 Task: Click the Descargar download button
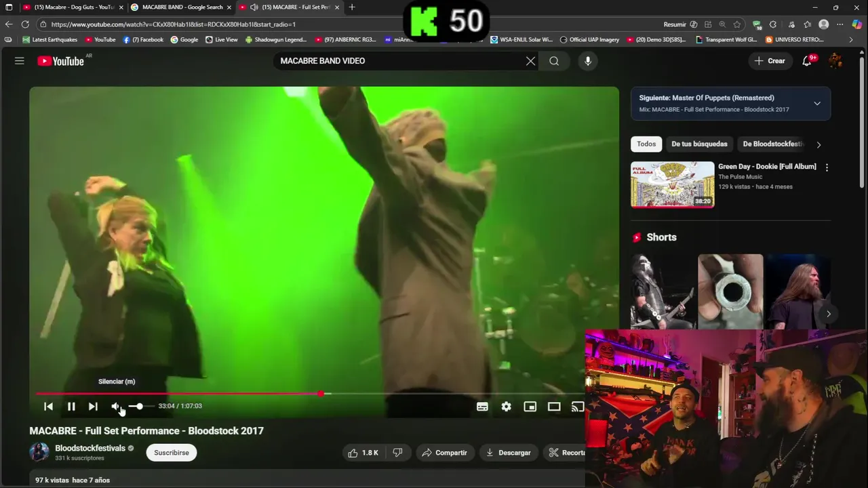tap(509, 453)
